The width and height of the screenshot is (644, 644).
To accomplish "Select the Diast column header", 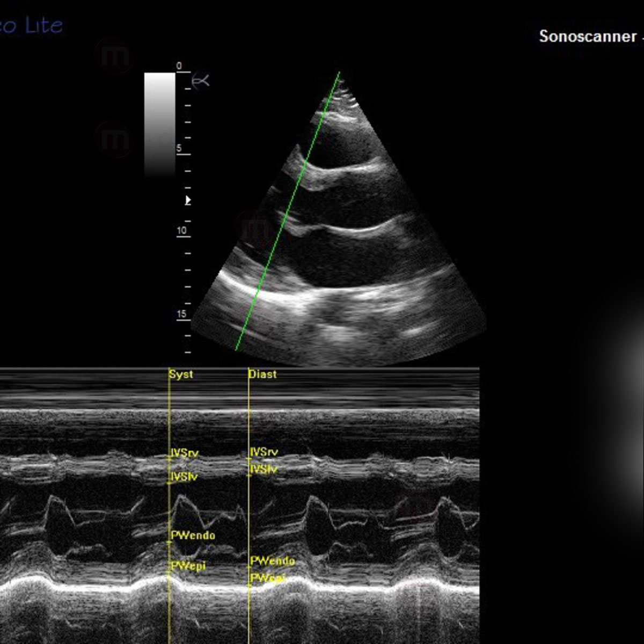I will coord(262,375).
